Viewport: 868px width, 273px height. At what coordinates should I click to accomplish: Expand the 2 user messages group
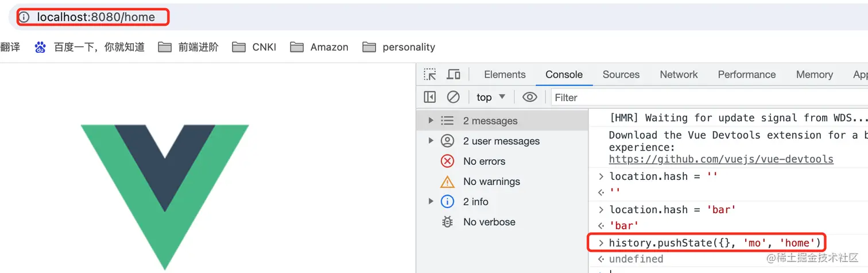431,141
